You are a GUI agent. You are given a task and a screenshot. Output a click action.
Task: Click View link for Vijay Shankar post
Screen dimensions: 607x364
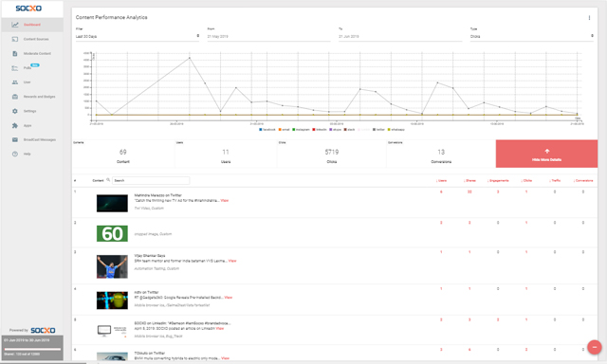click(x=232, y=261)
